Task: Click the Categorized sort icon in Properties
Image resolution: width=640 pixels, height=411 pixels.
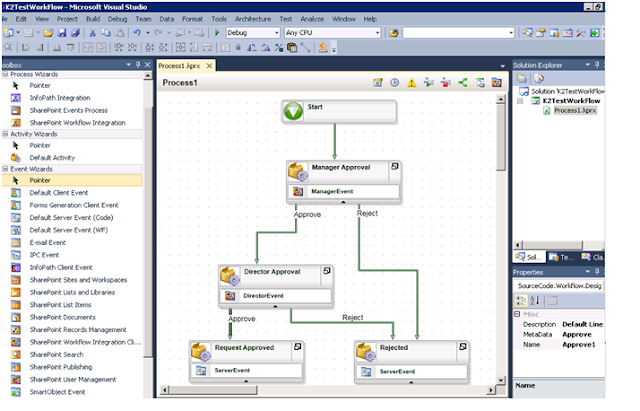Action: coord(521,301)
